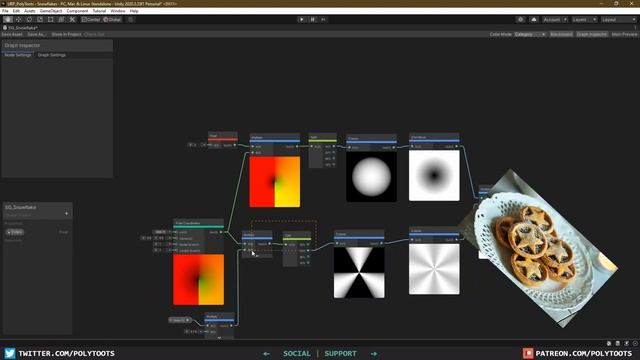Click the left arrow beside SOCIAL
Screen dimensions: 640x360
click(x=267, y=354)
